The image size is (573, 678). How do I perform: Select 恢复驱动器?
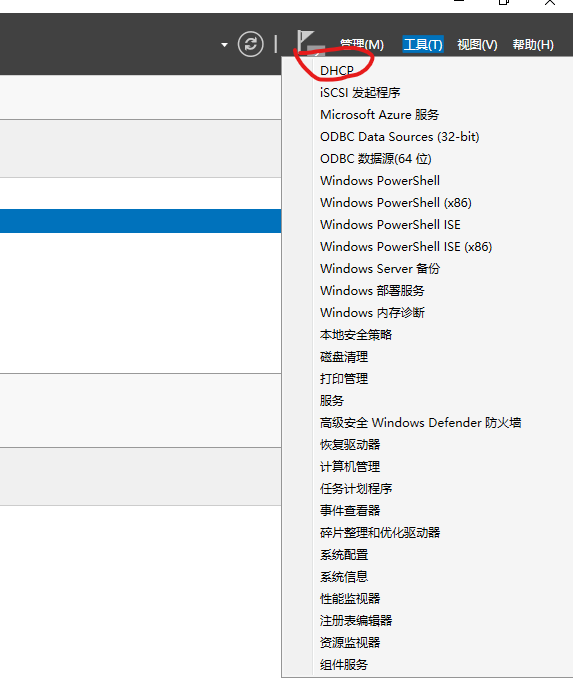tap(350, 445)
